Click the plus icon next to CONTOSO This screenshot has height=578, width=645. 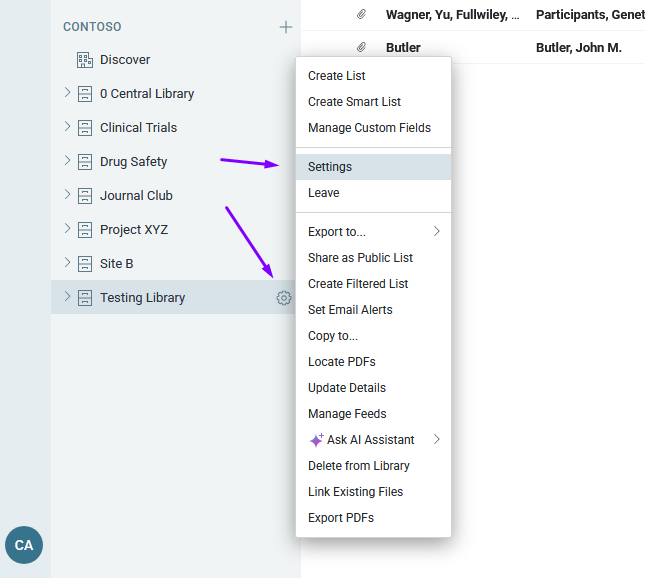click(x=285, y=27)
